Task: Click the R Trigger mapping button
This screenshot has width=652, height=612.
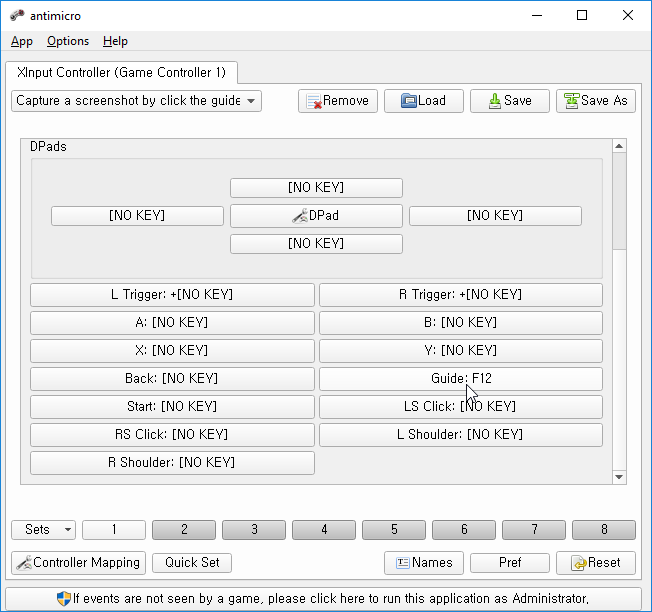Action: [461, 295]
